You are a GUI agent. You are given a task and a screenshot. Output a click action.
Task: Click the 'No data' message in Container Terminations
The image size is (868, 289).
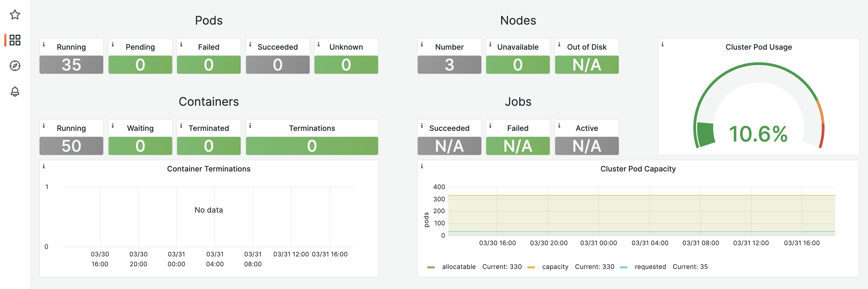point(209,210)
